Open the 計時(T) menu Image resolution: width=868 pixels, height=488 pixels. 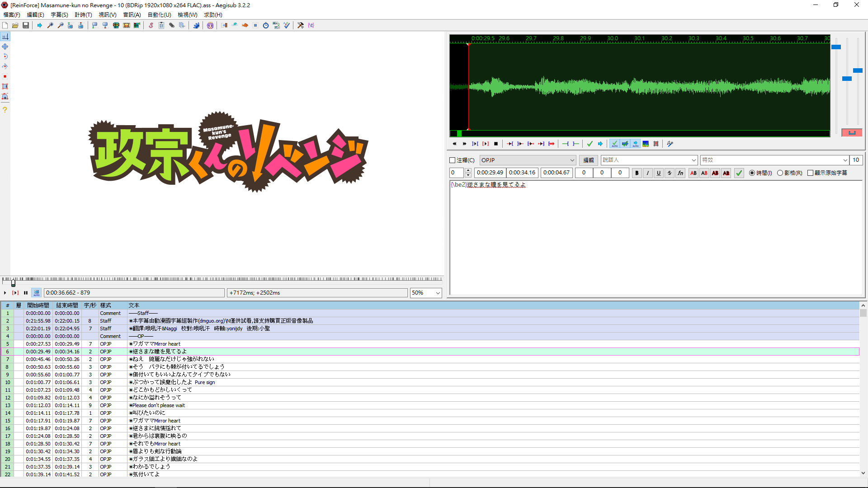tap(83, 15)
